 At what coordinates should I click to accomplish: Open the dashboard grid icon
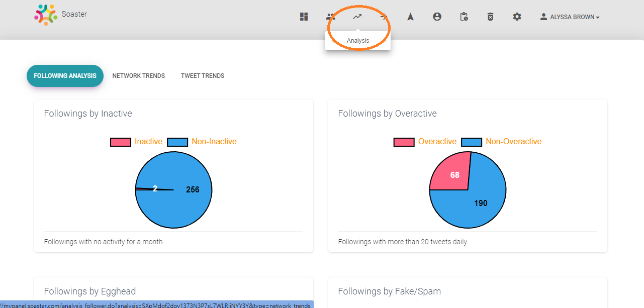pyautogui.click(x=304, y=17)
